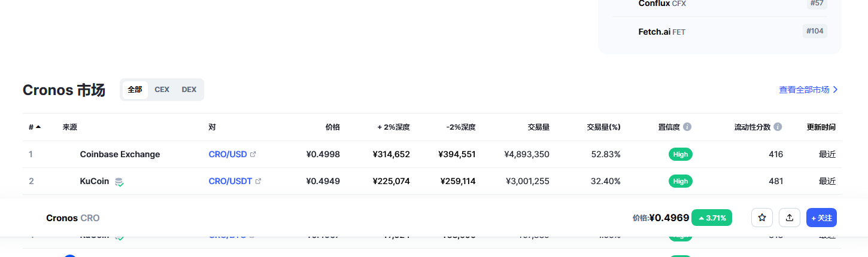Open the CRO/USDT pair link
The image size is (868, 257).
tap(230, 181)
